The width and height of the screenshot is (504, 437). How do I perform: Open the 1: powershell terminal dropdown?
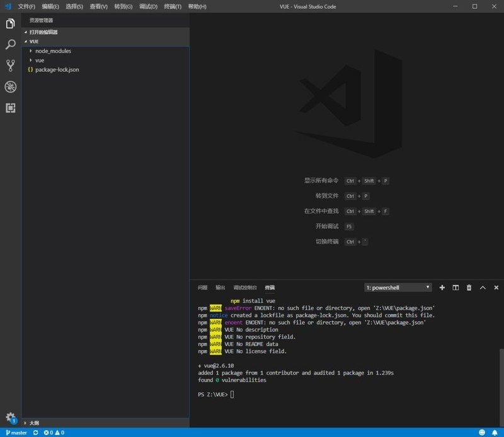[397, 288]
